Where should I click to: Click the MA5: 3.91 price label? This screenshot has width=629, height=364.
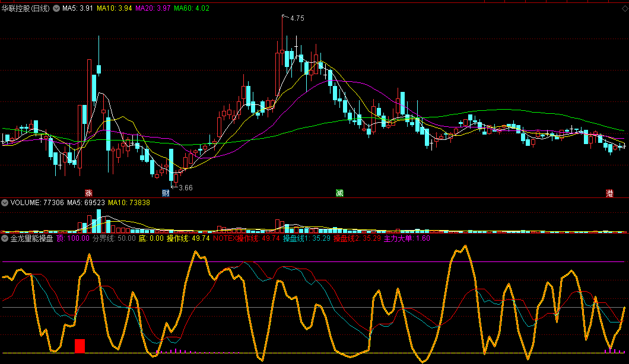78,8
